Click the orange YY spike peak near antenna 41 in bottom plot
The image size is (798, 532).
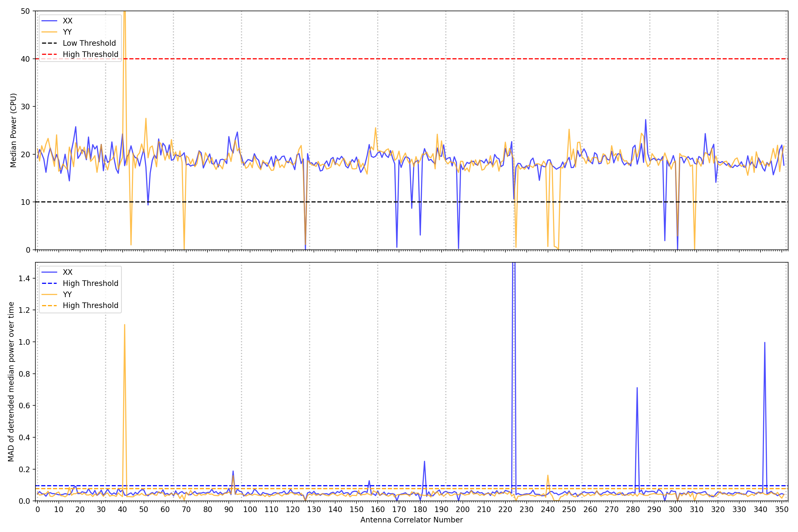124,325
